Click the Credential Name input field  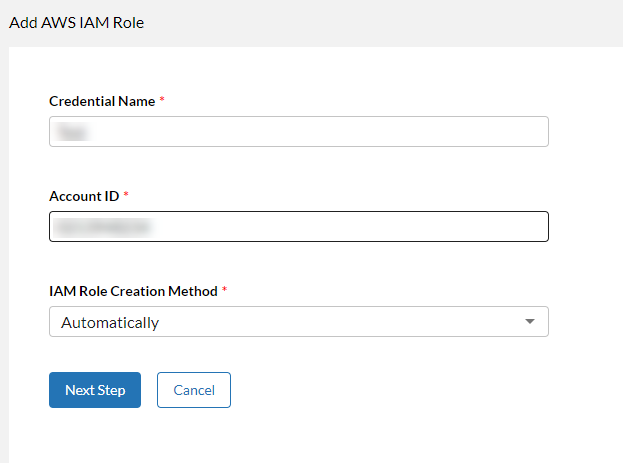(x=298, y=132)
